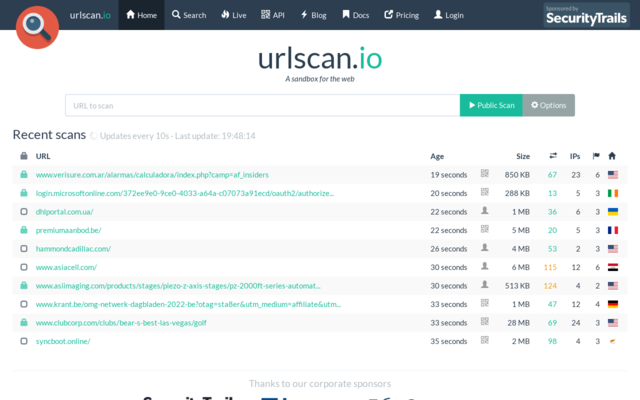The width and height of the screenshot is (640, 400).
Task: Open the www.asiacell.com scan result
Action: 66,267
